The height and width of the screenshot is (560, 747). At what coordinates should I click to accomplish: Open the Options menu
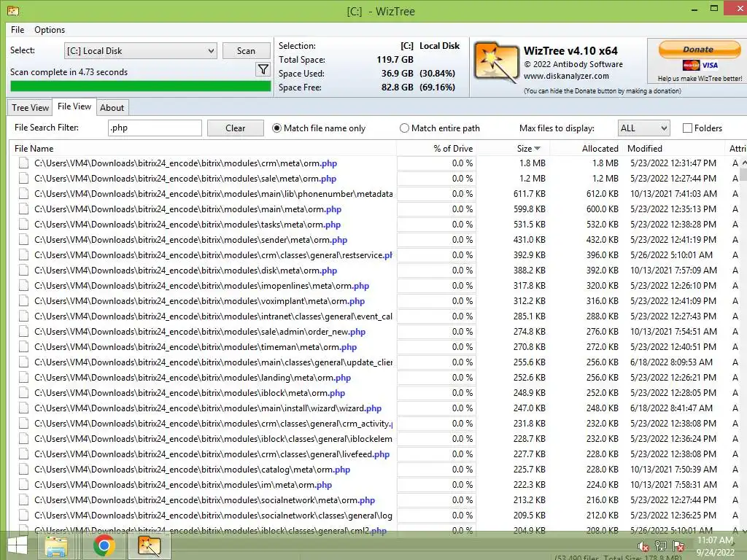[50, 29]
